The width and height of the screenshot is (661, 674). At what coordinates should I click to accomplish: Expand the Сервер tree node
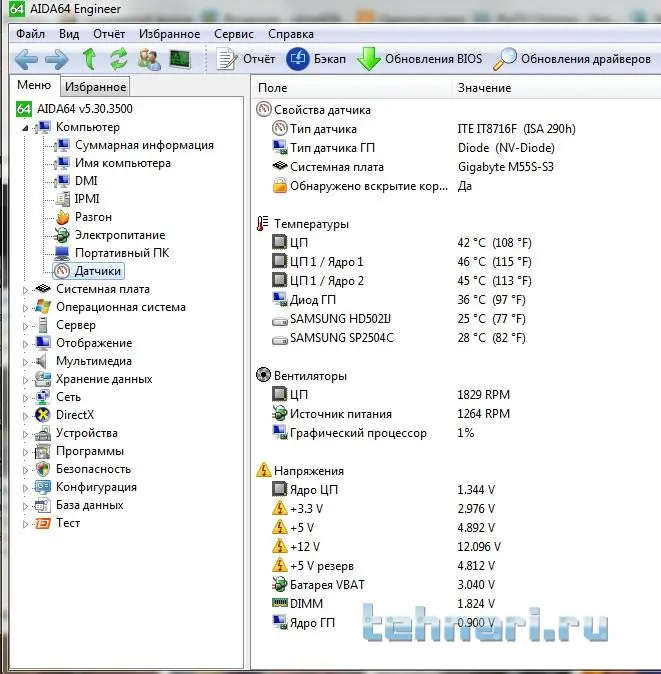point(25,326)
